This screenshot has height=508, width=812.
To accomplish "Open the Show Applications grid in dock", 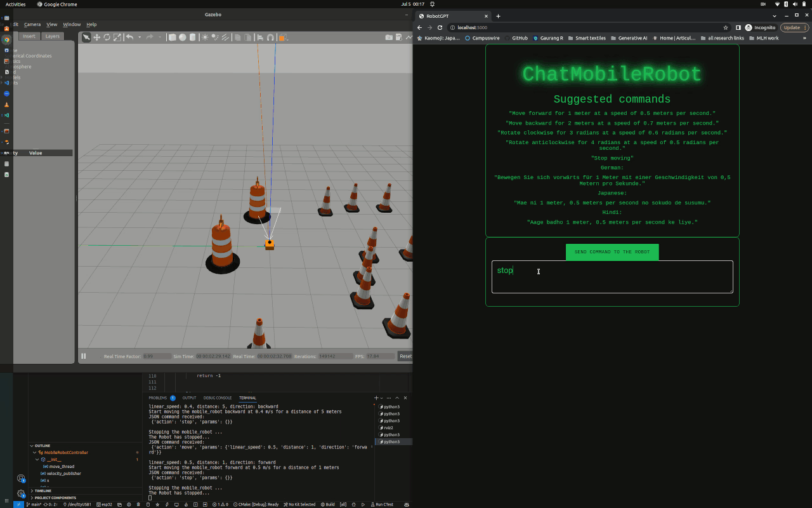I will pyautogui.click(x=6, y=502).
